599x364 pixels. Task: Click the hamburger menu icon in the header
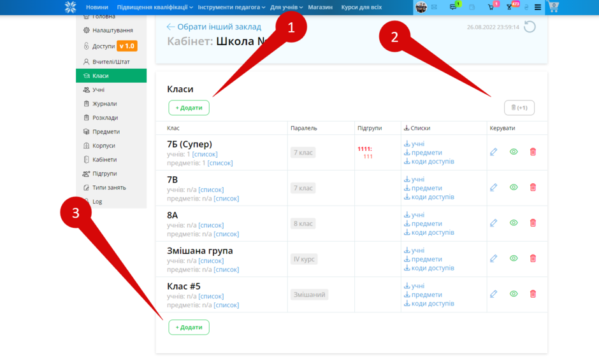click(x=537, y=7)
